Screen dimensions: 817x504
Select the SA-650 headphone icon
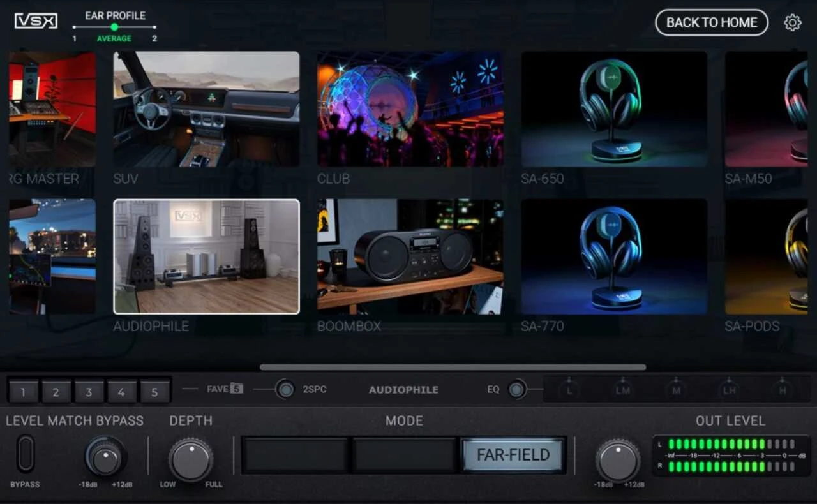[x=613, y=109]
